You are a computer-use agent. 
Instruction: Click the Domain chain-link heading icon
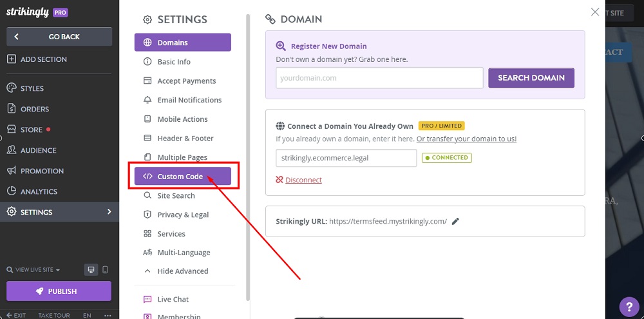(x=270, y=19)
